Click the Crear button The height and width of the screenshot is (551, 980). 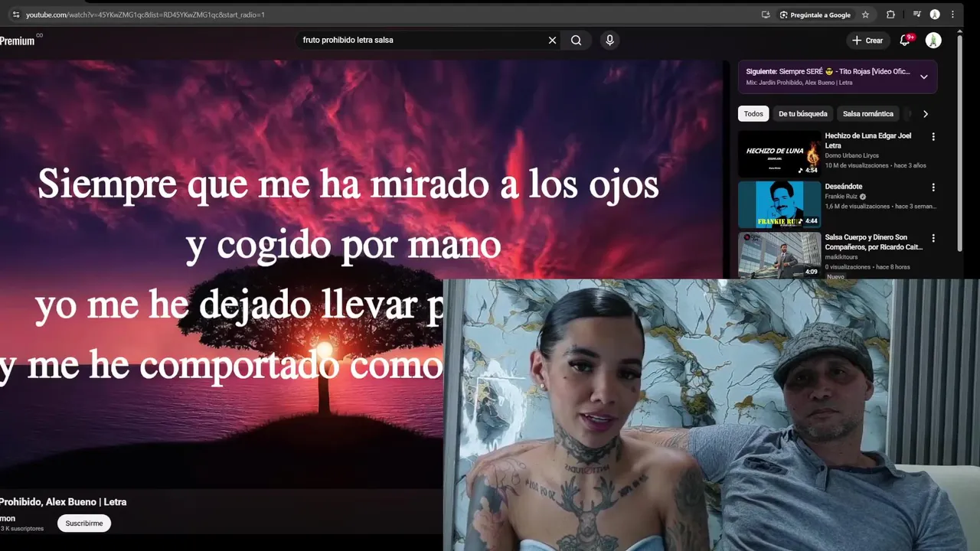[867, 41]
